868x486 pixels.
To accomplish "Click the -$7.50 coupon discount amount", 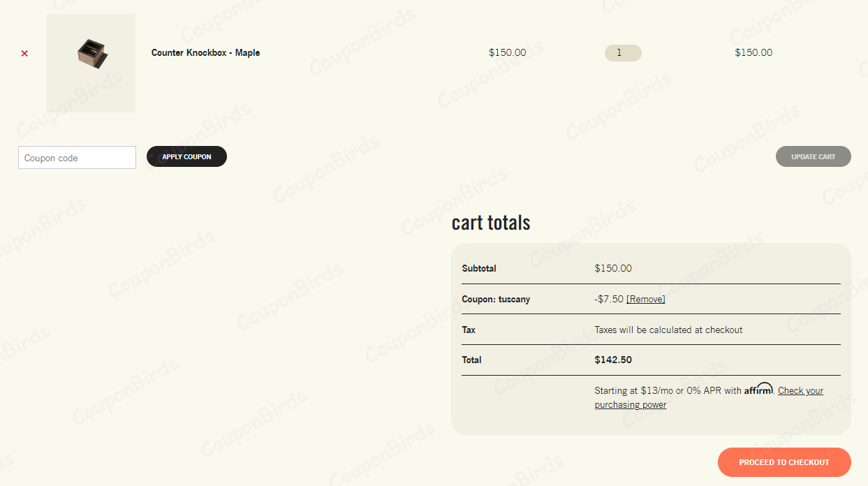I will tap(608, 299).
